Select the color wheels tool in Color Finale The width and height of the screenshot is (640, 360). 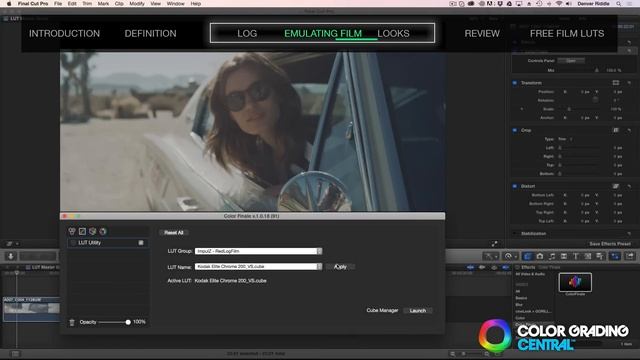(72, 231)
